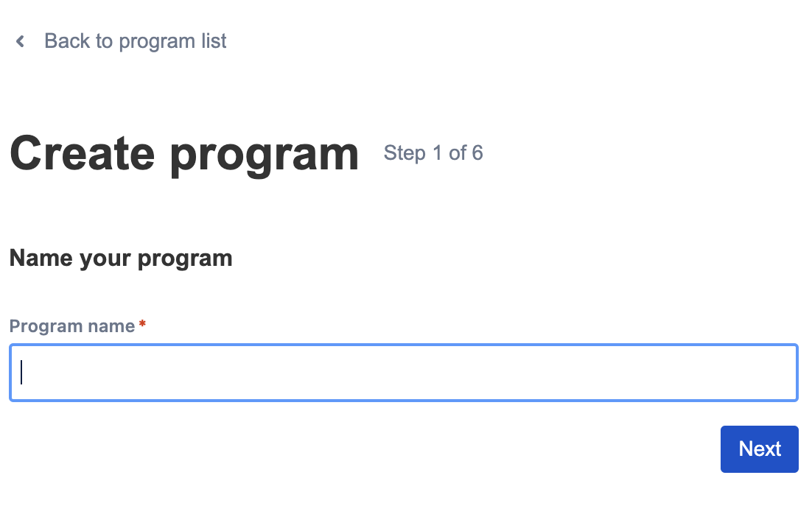This screenshot has height=517, width=812.
Task: Select the left-pointing chevron beside Back
Action: tap(21, 41)
